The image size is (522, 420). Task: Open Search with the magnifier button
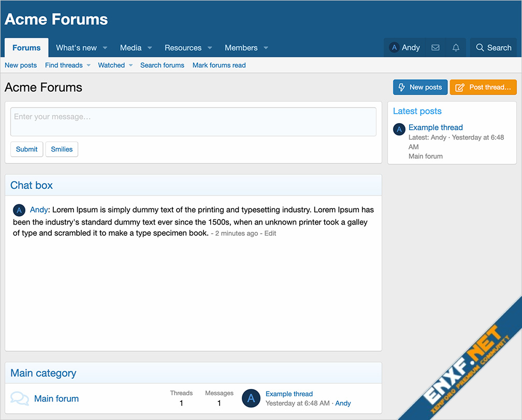[494, 48]
